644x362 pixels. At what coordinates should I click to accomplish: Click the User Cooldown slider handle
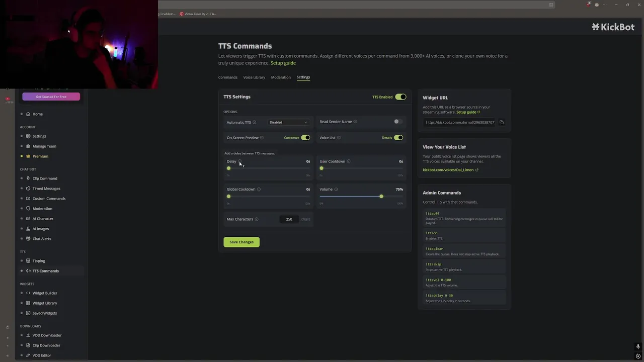[x=321, y=168]
